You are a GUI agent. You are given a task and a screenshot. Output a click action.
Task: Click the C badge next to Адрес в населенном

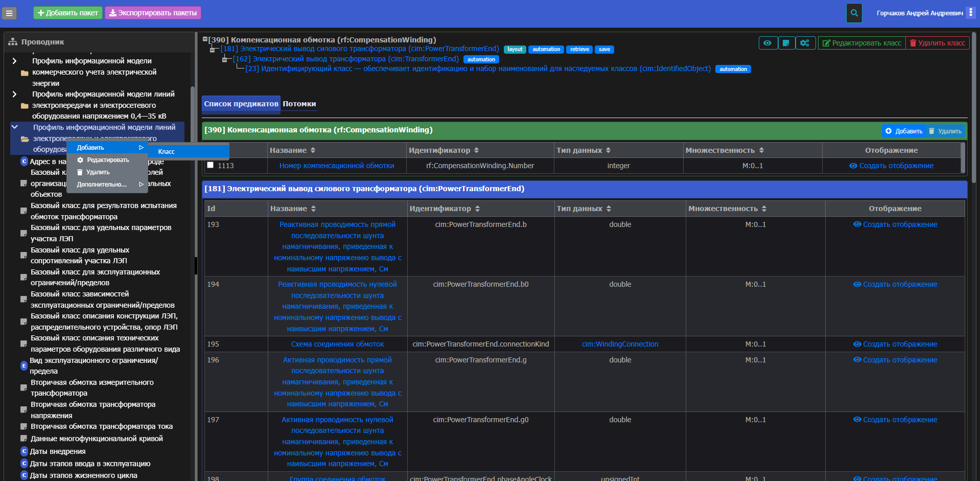click(24, 162)
